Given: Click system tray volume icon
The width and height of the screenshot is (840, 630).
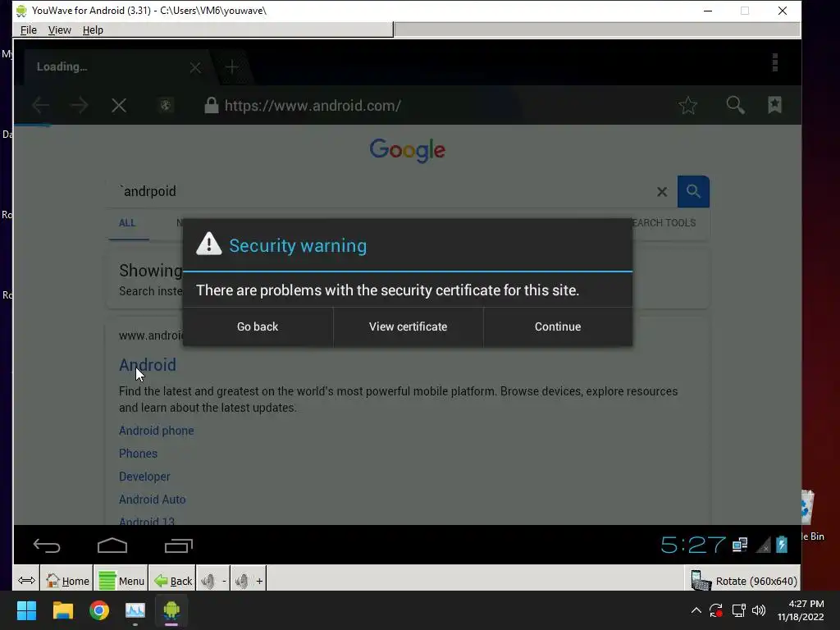Looking at the screenshot, I should pos(758,610).
